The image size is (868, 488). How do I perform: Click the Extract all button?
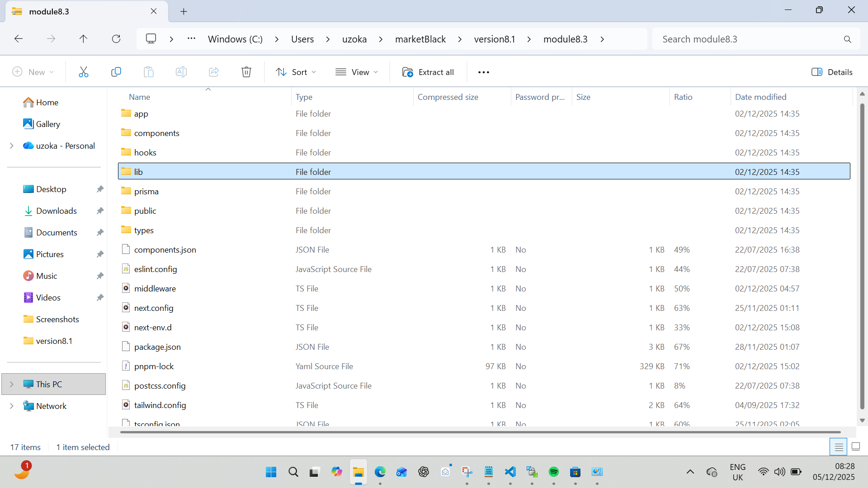tap(428, 72)
